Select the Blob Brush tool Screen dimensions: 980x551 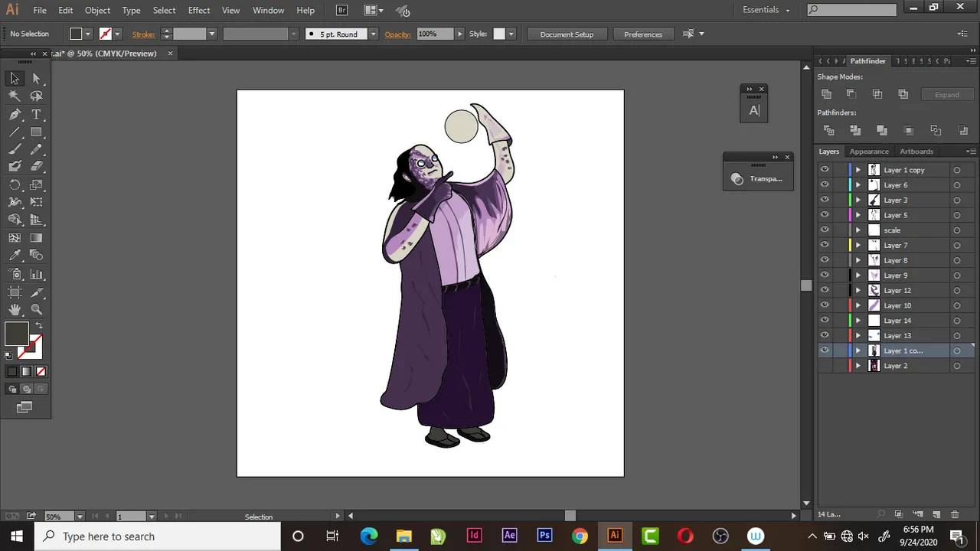pyautogui.click(x=15, y=166)
